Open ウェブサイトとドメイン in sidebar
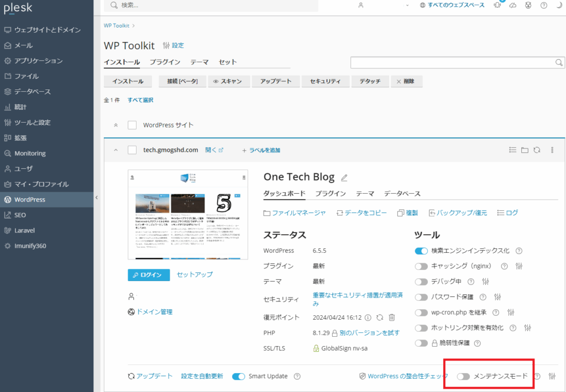The height and width of the screenshot is (392, 566). (47, 30)
